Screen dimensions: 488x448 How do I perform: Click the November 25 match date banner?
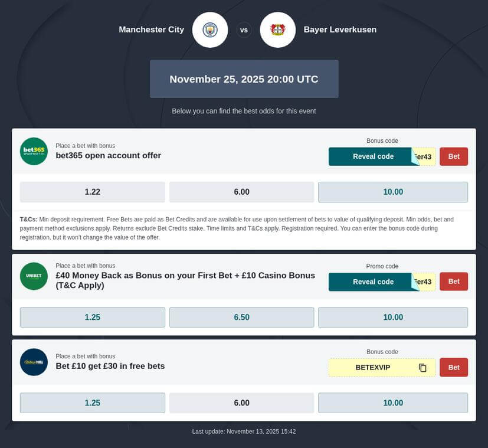click(244, 79)
